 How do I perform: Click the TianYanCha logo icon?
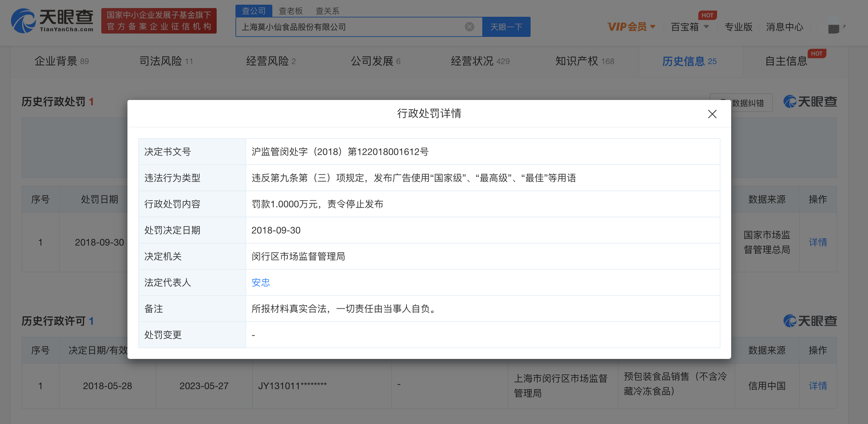tap(23, 21)
